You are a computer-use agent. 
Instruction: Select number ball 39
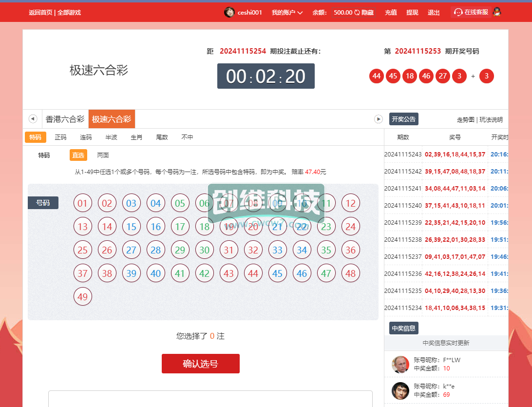[x=132, y=273]
